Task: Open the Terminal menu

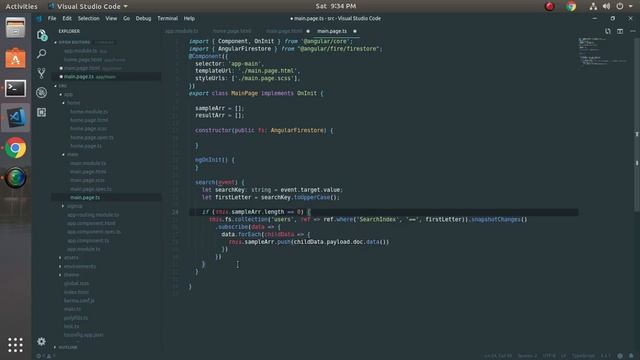Action: coord(167,18)
